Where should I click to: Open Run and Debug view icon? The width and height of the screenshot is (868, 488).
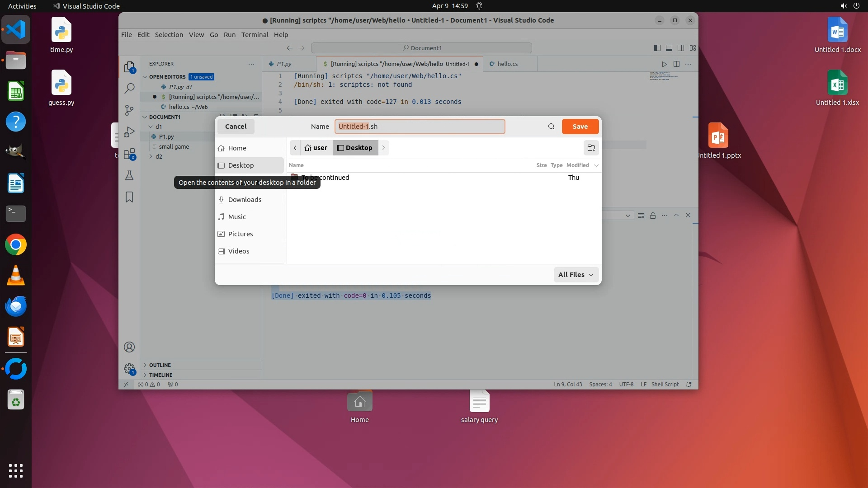129,131
